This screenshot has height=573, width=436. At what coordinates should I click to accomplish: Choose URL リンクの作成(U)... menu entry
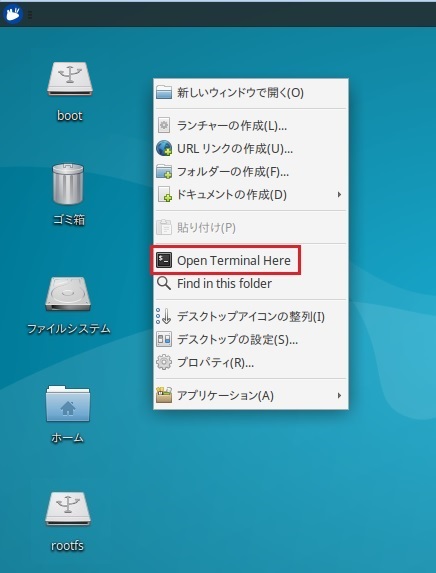(251, 149)
